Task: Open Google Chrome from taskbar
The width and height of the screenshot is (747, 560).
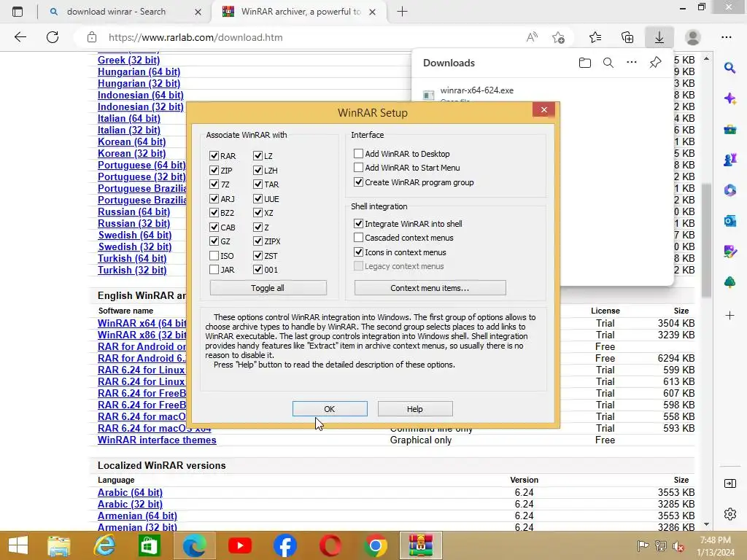Action: [x=376, y=545]
